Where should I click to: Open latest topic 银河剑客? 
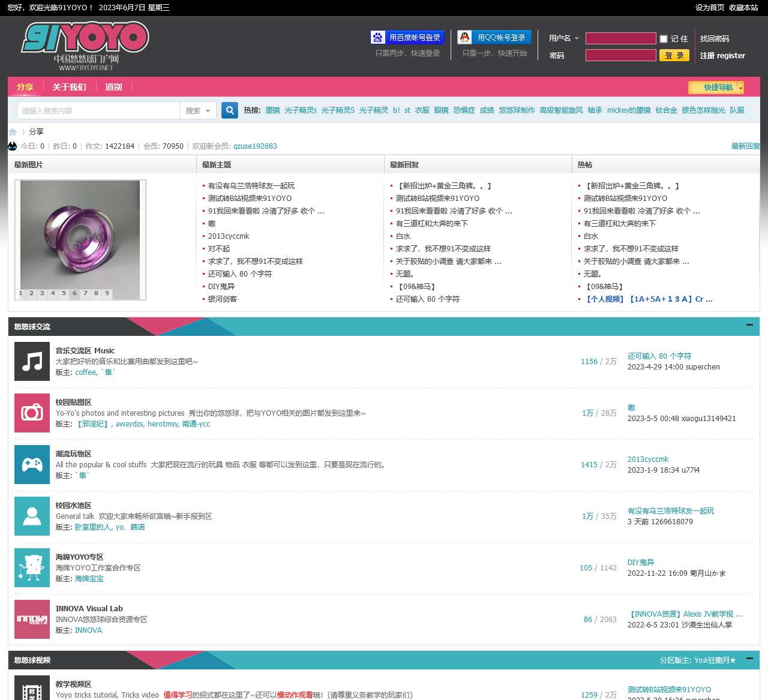coord(223,299)
